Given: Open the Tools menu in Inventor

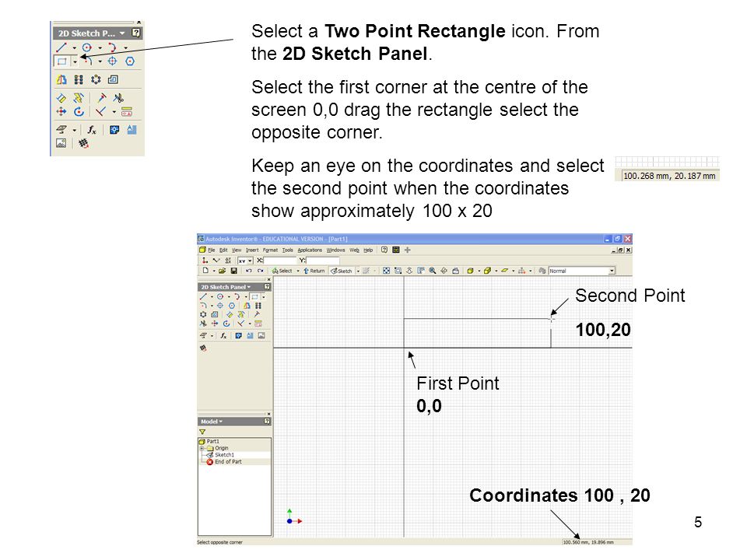Looking at the screenshot, I should point(288,250).
